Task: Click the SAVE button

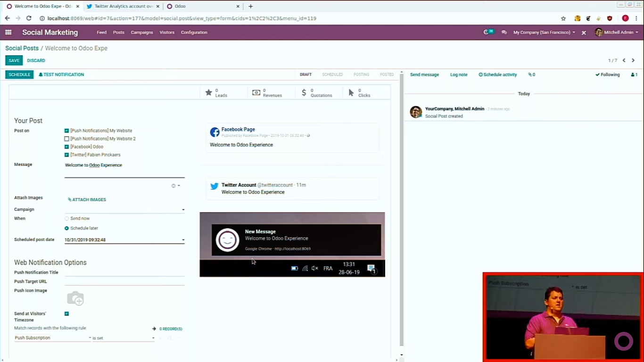Action: point(14,60)
